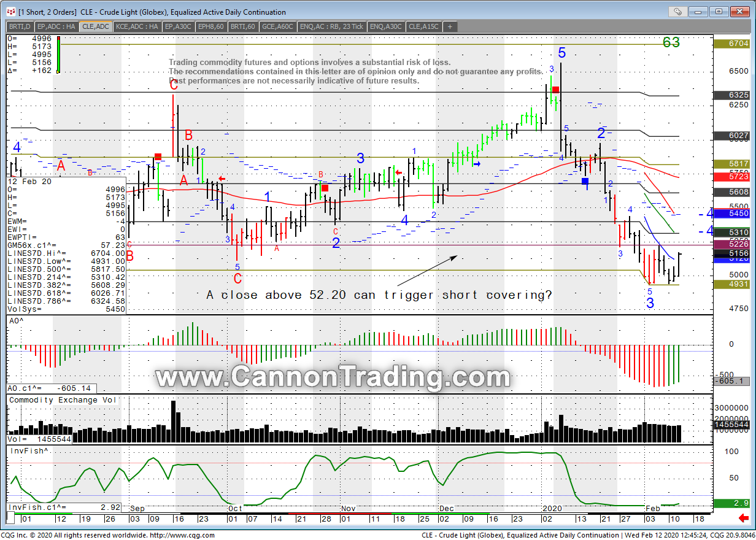Click the 6704 price label on the axis

click(730, 44)
